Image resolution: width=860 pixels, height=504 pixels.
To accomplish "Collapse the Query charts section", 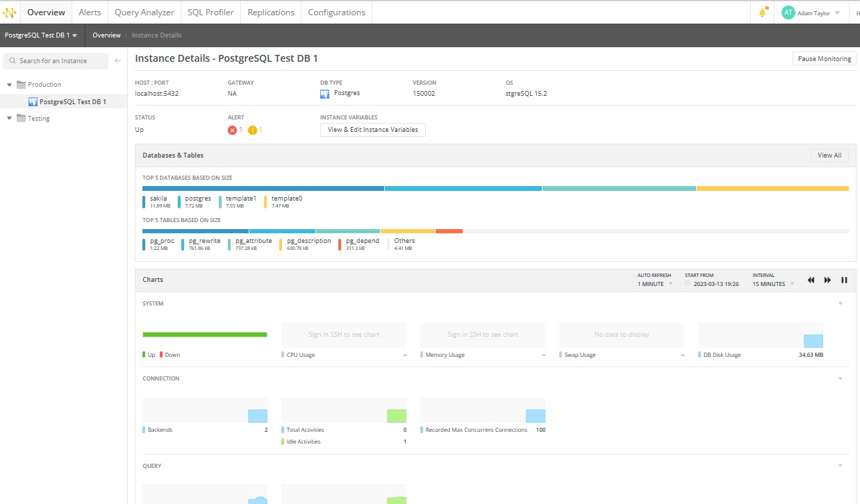I will pos(841,466).
